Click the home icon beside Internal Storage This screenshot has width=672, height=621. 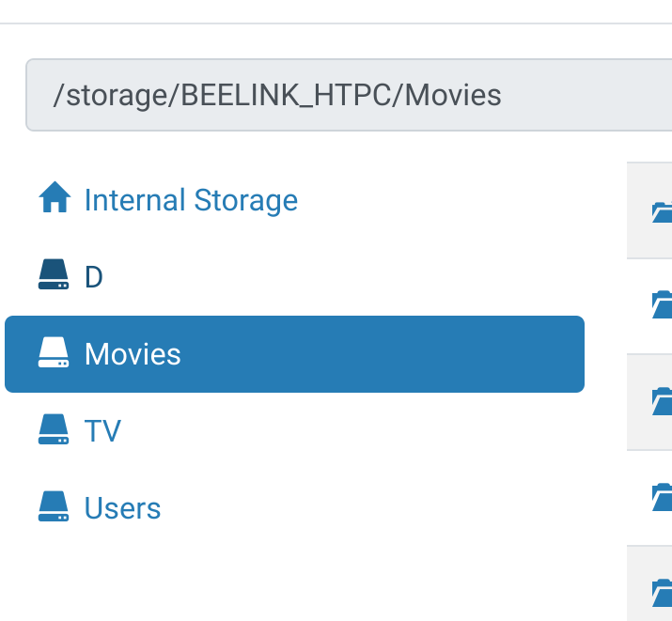pyautogui.click(x=55, y=199)
